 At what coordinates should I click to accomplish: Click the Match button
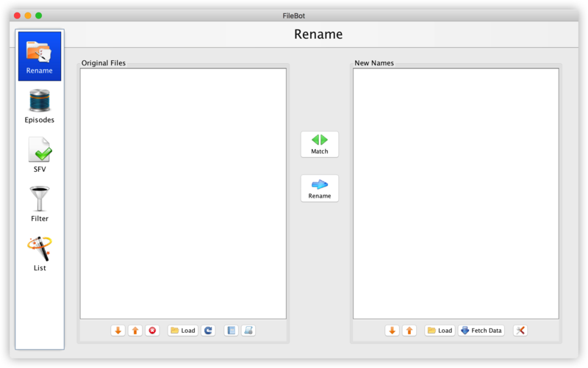click(x=320, y=144)
